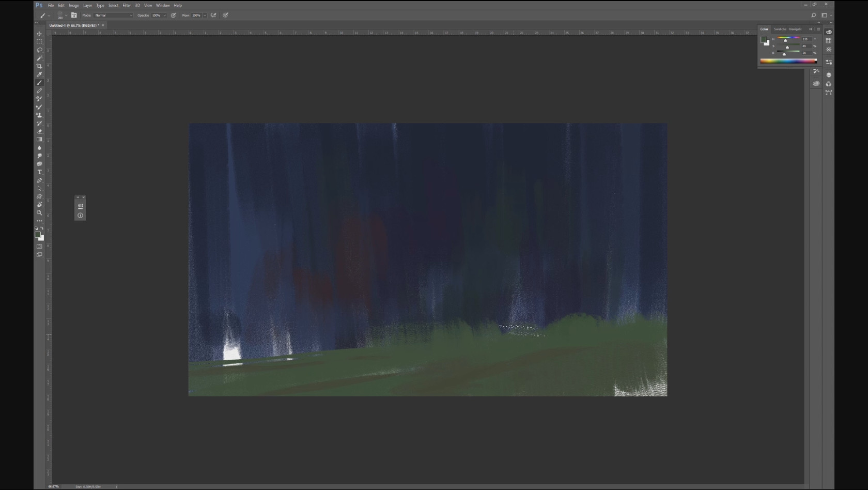The height and width of the screenshot is (490, 868).
Task: Open the Color panel options menu
Action: coord(818,29)
